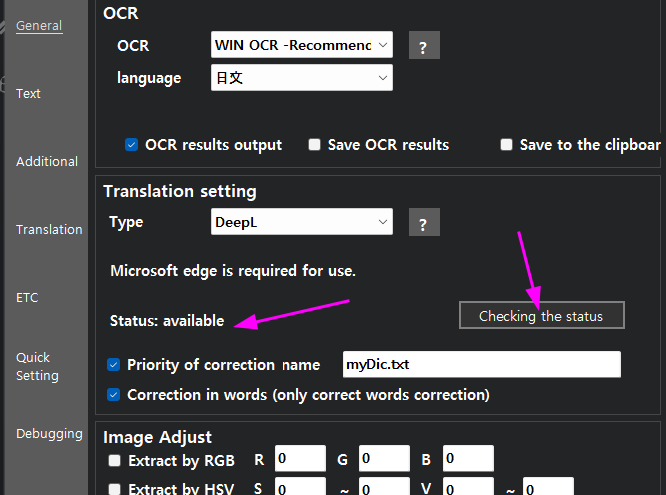Open the Quick Setting tab
The width and height of the screenshot is (666, 495).
[38, 366]
